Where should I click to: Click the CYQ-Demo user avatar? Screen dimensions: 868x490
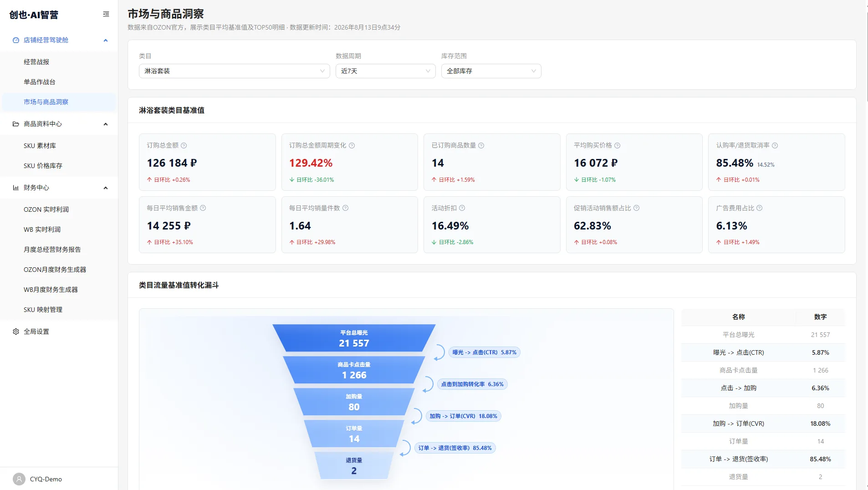19,479
